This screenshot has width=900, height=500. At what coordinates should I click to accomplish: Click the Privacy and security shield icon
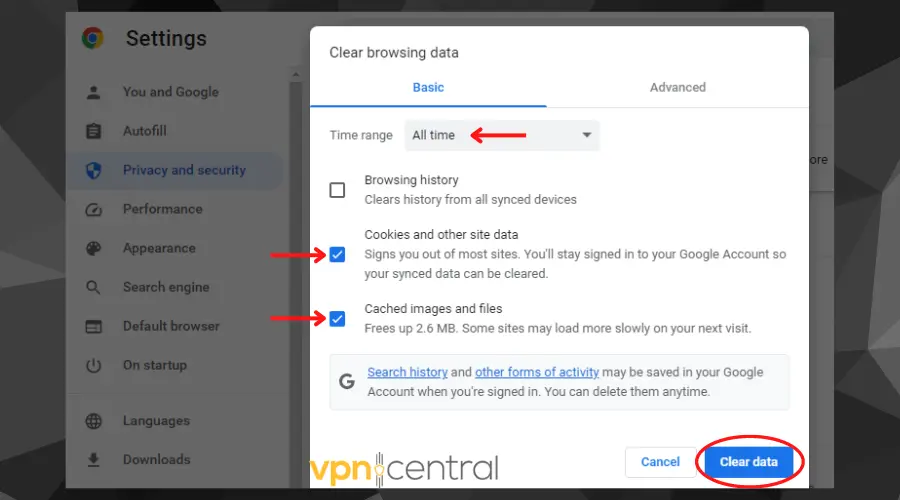93,170
